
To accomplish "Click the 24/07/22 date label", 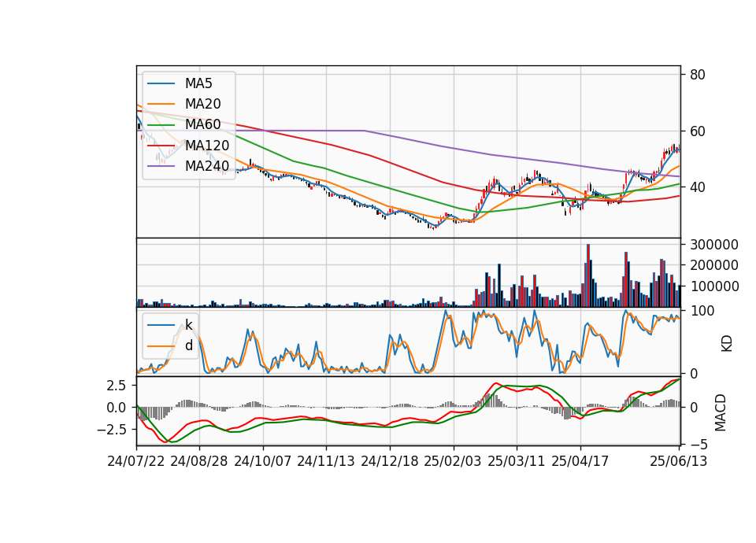I will point(136,461).
